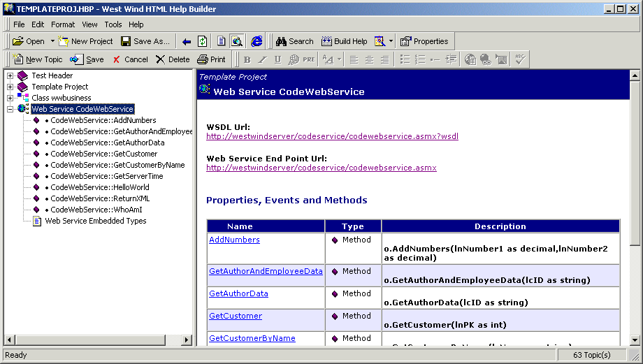
Task: Open the Tools menu
Action: [113, 24]
